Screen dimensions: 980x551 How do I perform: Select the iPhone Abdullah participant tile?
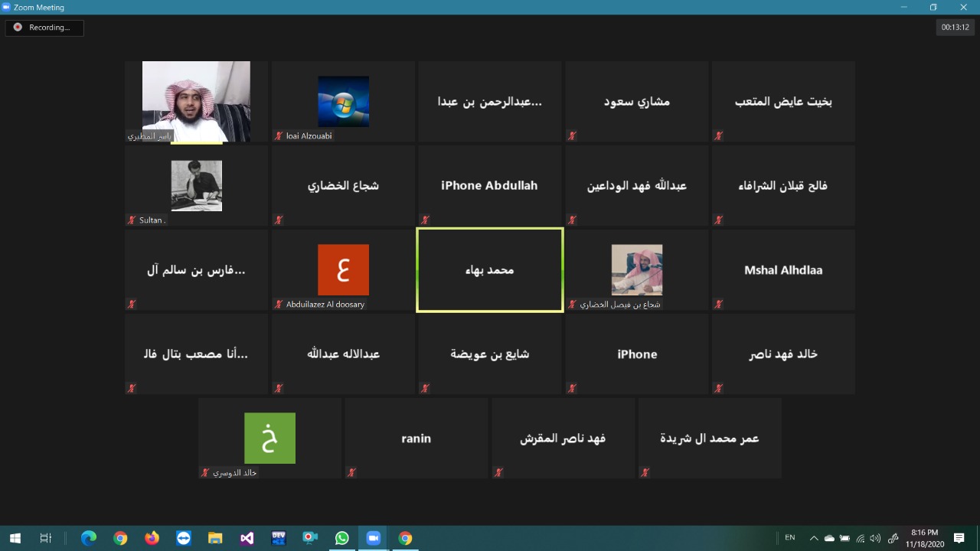(489, 185)
